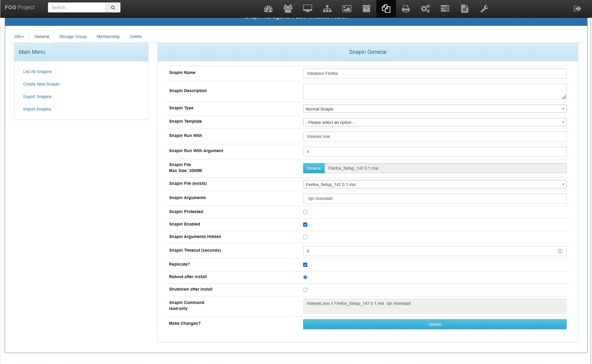Click the Create New Snapin link

(x=41, y=84)
